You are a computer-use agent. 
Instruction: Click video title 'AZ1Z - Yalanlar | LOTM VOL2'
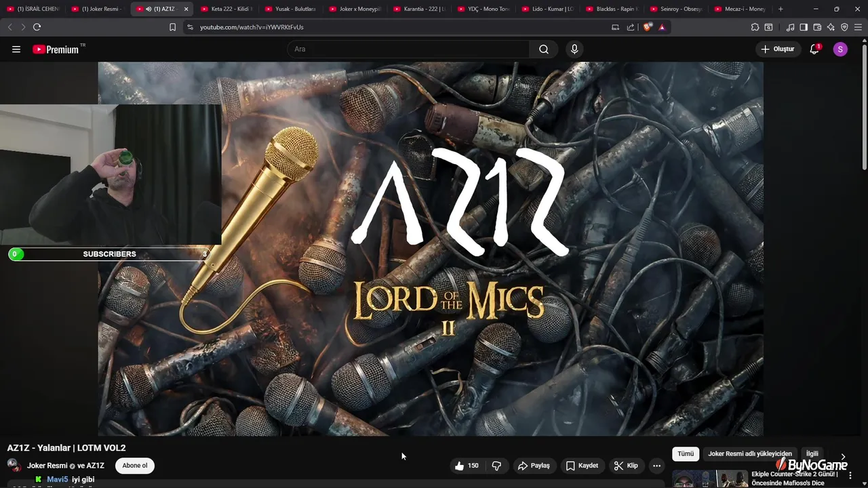point(66,448)
